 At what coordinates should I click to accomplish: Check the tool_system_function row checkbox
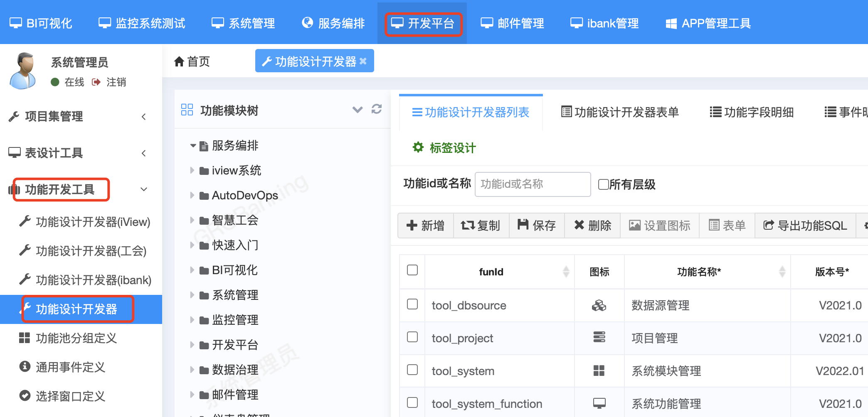point(412,402)
